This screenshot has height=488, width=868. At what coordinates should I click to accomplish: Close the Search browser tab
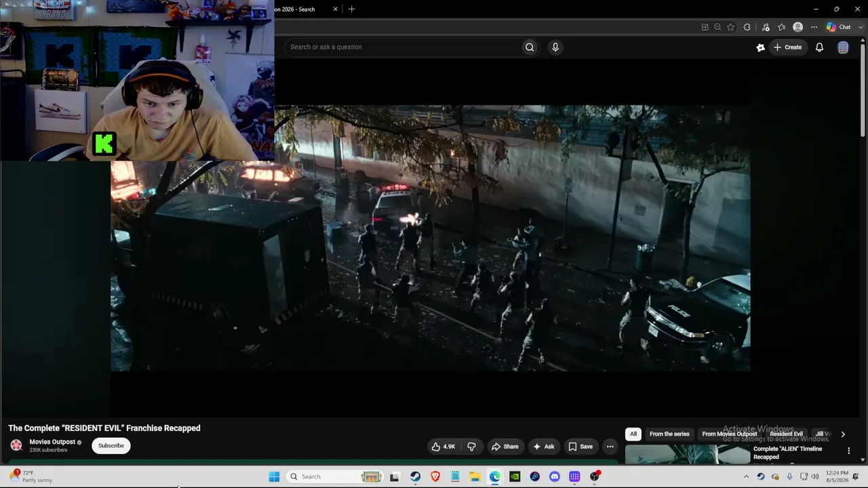(335, 9)
